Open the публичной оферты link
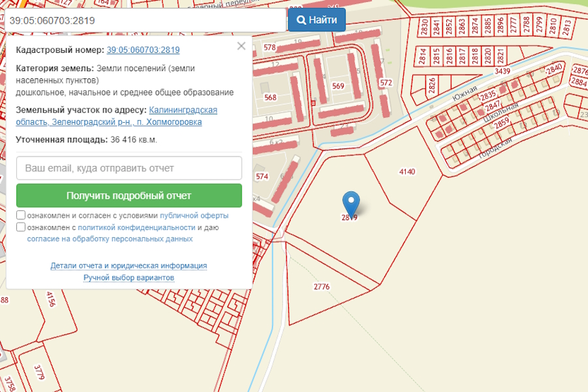 (x=194, y=216)
